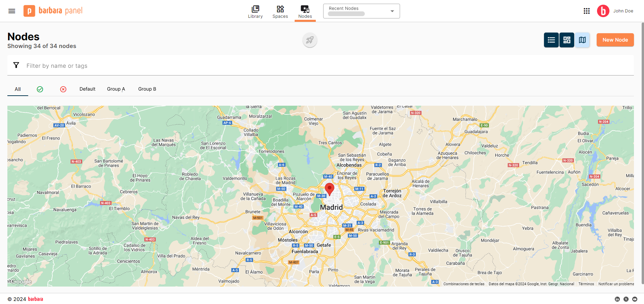The width and height of the screenshot is (644, 304).
Task: Click the rocket deploy icon
Action: tap(310, 40)
